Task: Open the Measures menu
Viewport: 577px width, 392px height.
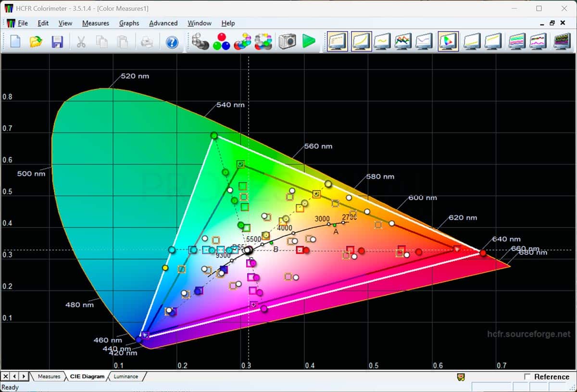Action: [x=95, y=23]
